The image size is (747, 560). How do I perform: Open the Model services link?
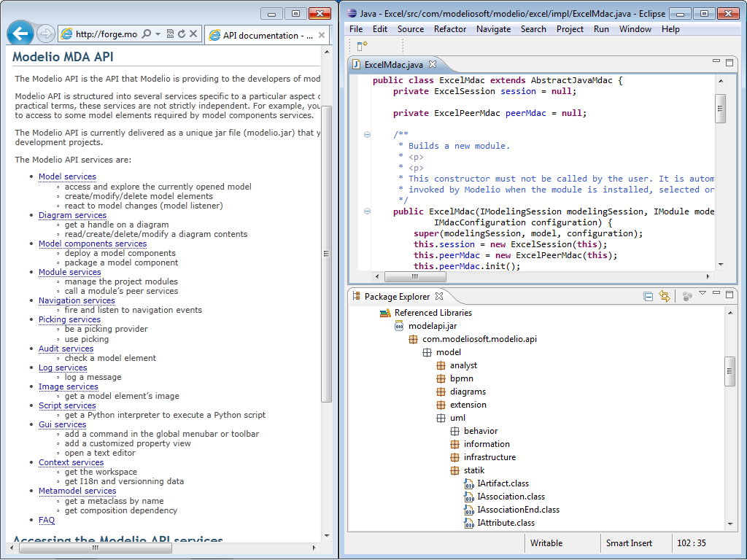[67, 176]
